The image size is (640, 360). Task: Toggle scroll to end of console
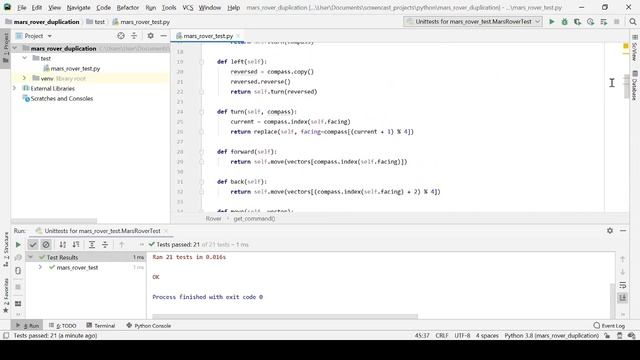(622, 298)
